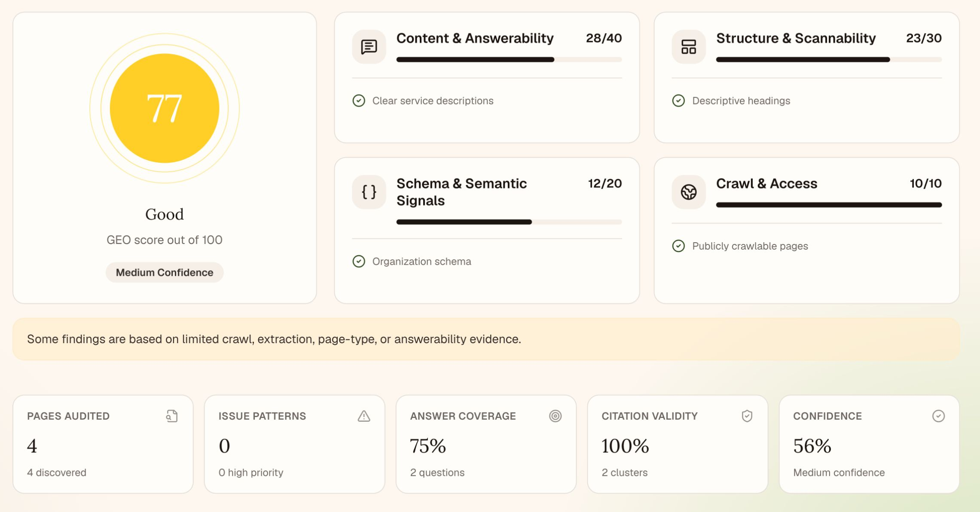Click the 23/30 score value

[924, 38]
